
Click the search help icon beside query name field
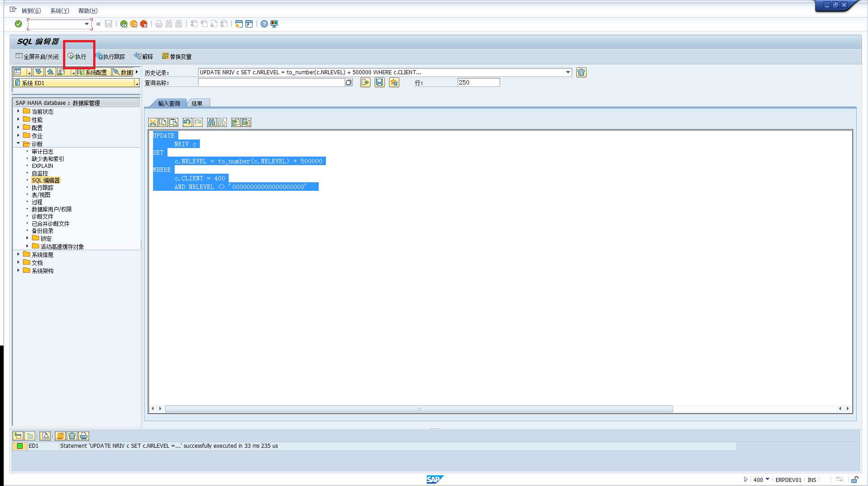click(x=349, y=82)
